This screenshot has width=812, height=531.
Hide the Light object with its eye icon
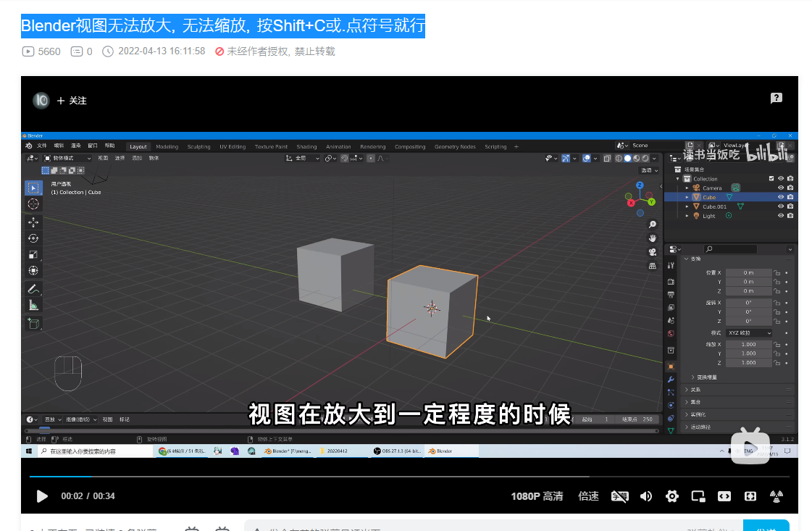[781, 215]
